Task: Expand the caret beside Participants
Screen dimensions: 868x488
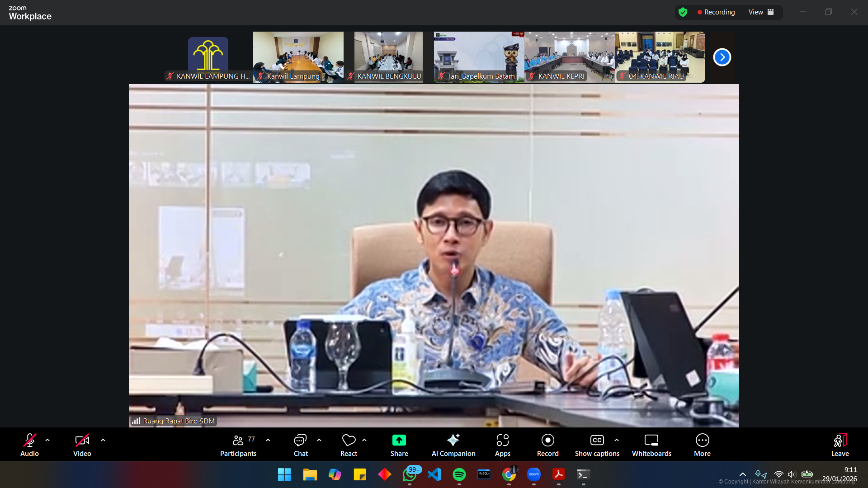Action: tap(268, 440)
